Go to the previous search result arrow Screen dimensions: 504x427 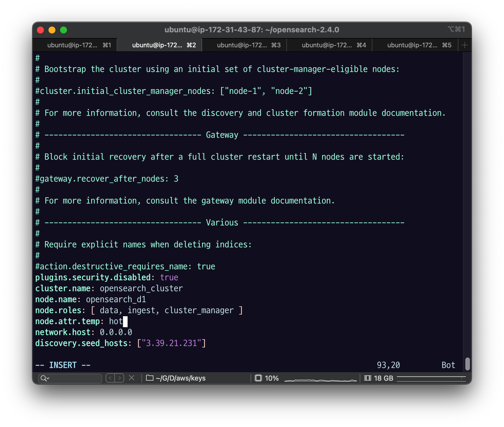pyautogui.click(x=110, y=378)
